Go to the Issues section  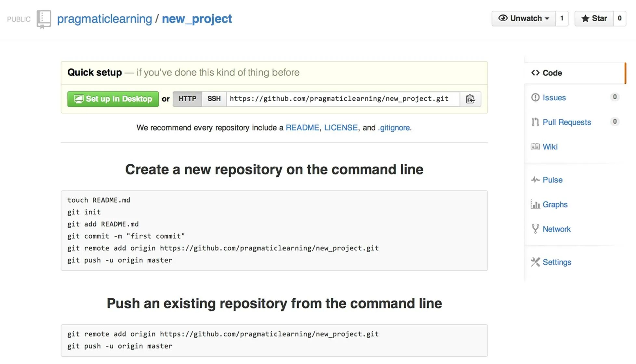pos(554,97)
